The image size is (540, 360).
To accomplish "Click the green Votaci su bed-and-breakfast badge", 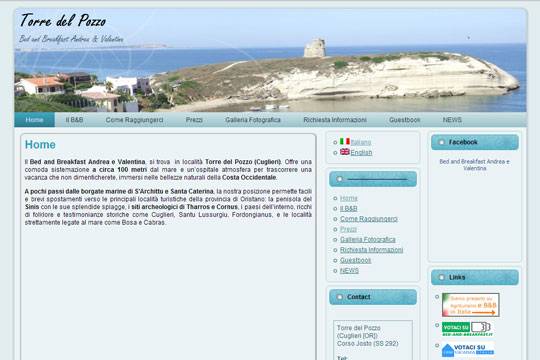I will (x=467, y=329).
